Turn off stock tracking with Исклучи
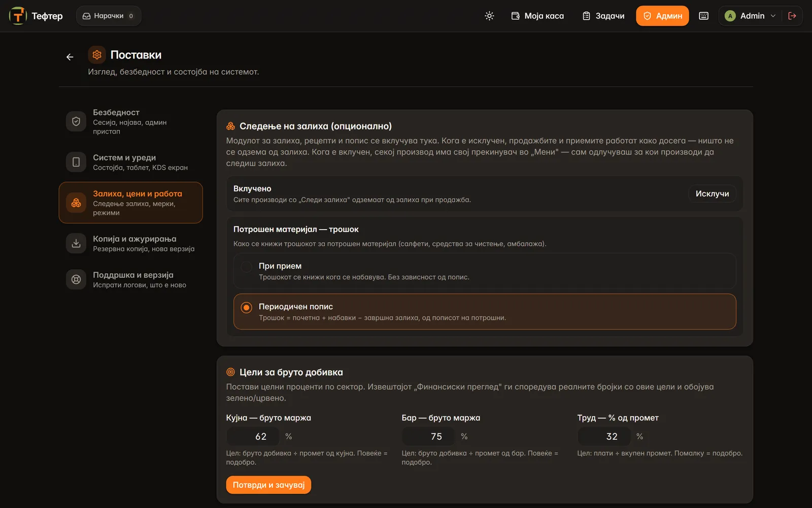 click(x=712, y=194)
